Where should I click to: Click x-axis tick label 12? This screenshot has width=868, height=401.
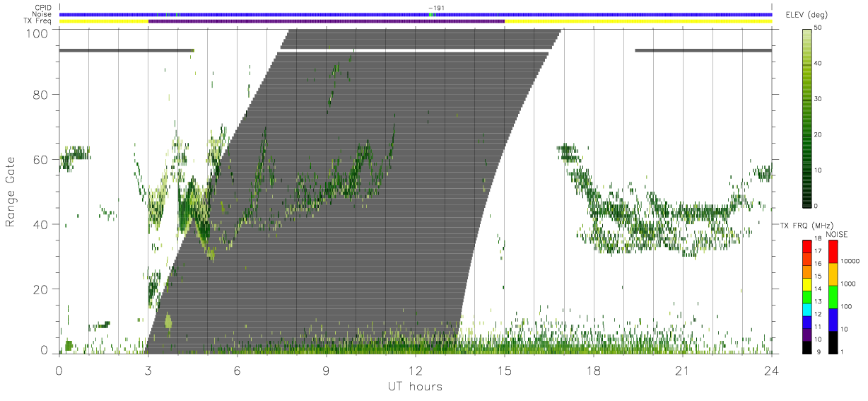click(x=415, y=371)
